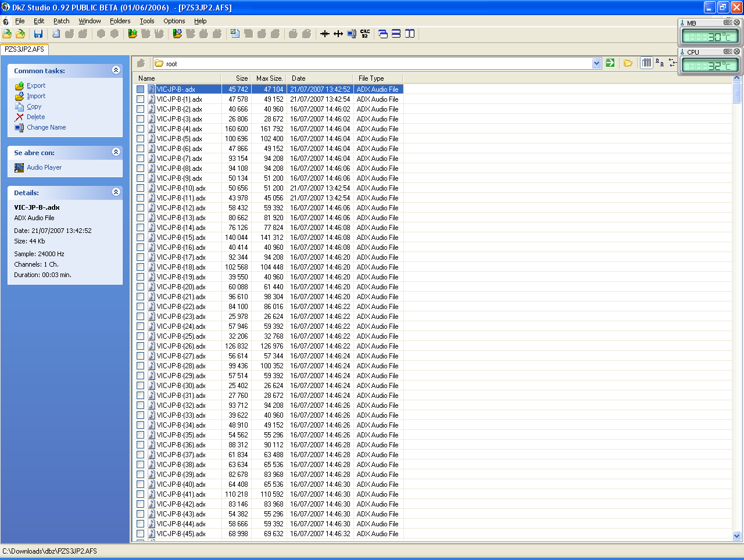Click the blue down-arrow import toolbar icon

(177, 34)
